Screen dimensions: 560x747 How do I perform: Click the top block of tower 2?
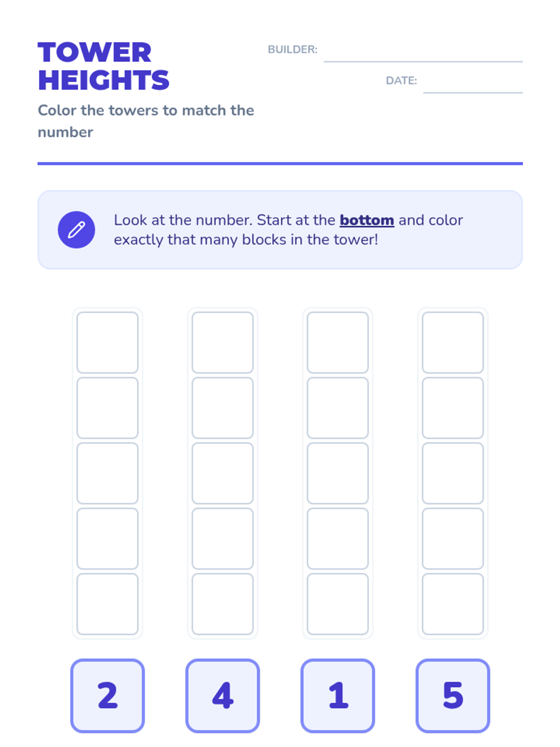(x=107, y=343)
